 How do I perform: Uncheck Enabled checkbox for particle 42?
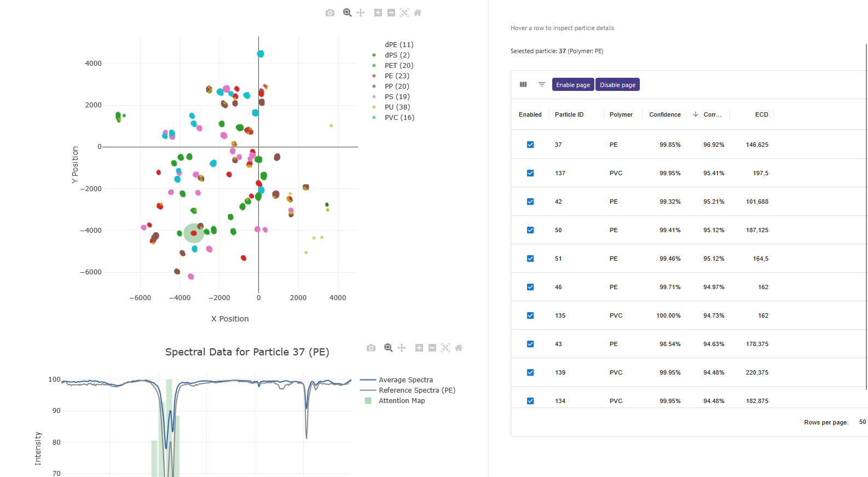point(530,202)
